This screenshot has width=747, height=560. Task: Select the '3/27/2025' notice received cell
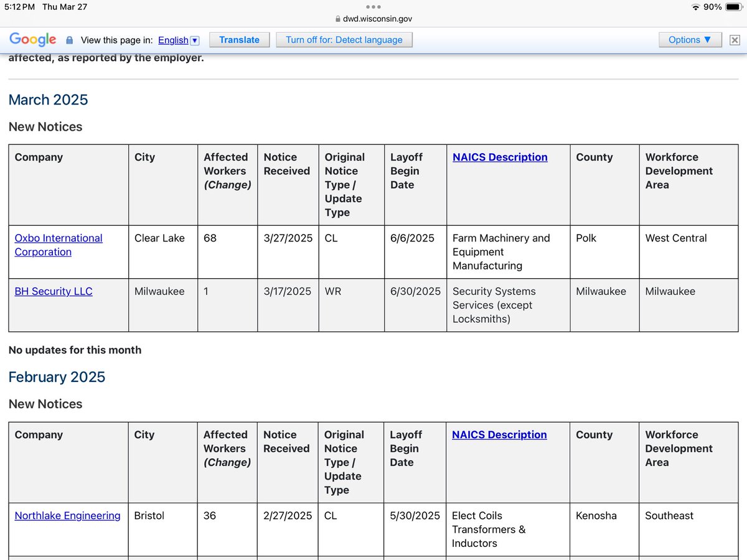[x=288, y=251]
